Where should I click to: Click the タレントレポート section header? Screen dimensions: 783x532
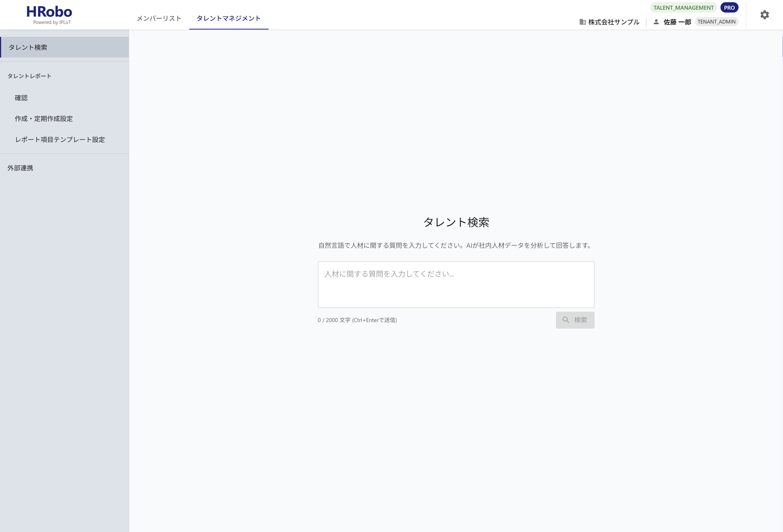[29, 76]
